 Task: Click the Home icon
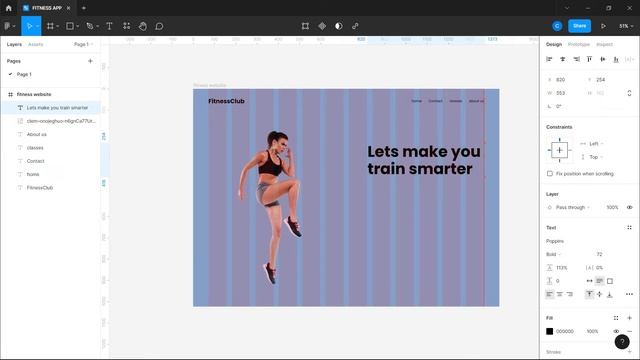click(9, 8)
